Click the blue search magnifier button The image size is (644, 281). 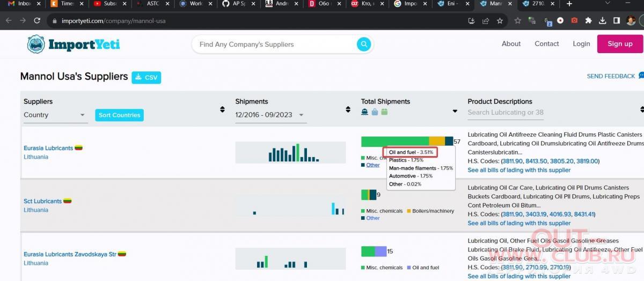tap(364, 44)
